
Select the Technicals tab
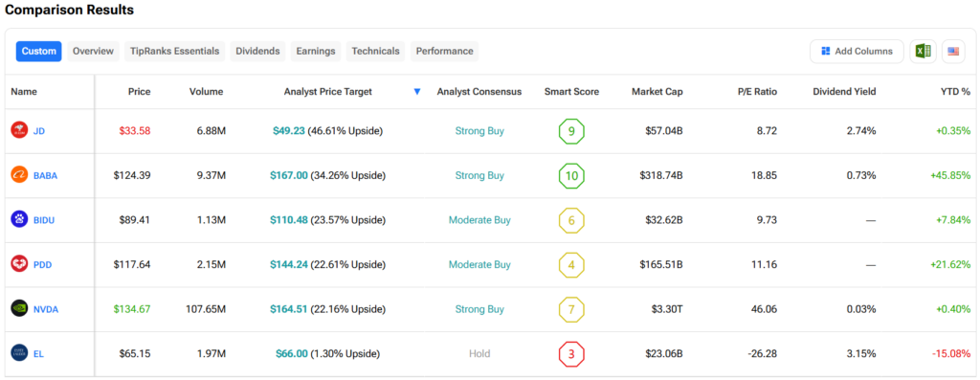click(375, 52)
